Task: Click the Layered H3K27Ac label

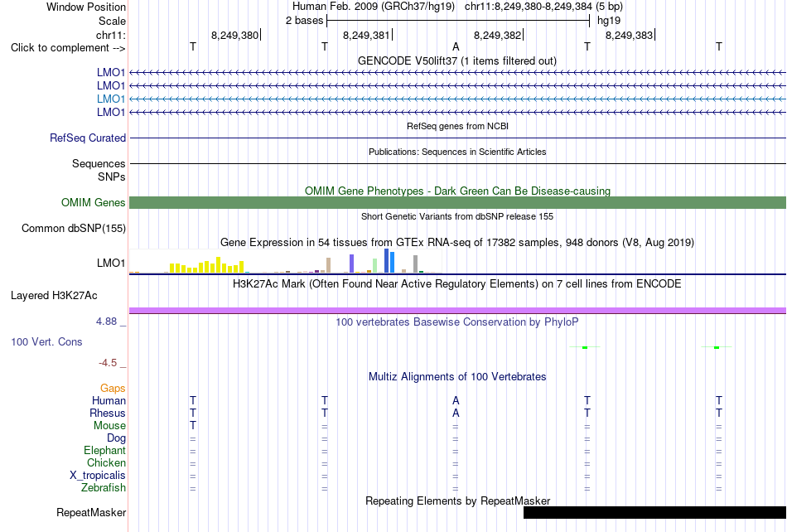Action: [54, 295]
